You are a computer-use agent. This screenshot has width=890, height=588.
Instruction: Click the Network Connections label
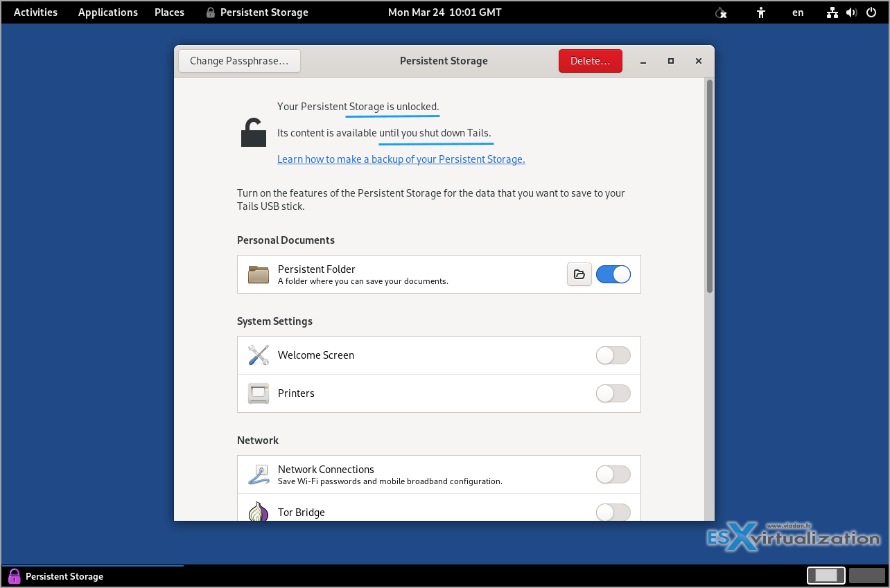click(326, 470)
